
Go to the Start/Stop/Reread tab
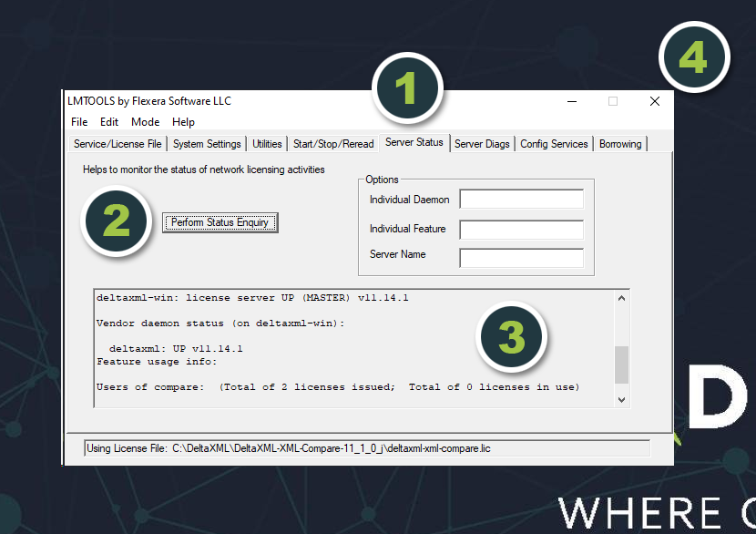click(x=333, y=144)
